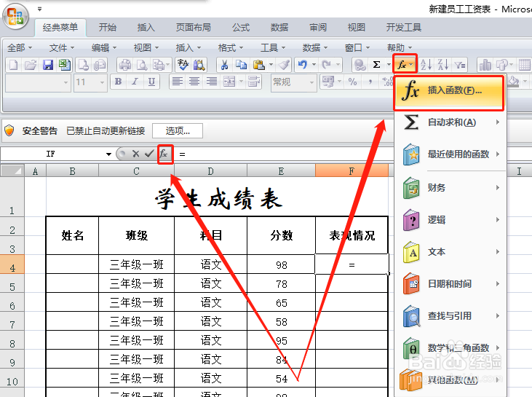Click the Filter funnel icon
This screenshot has width=532, height=397.
(x=460, y=65)
